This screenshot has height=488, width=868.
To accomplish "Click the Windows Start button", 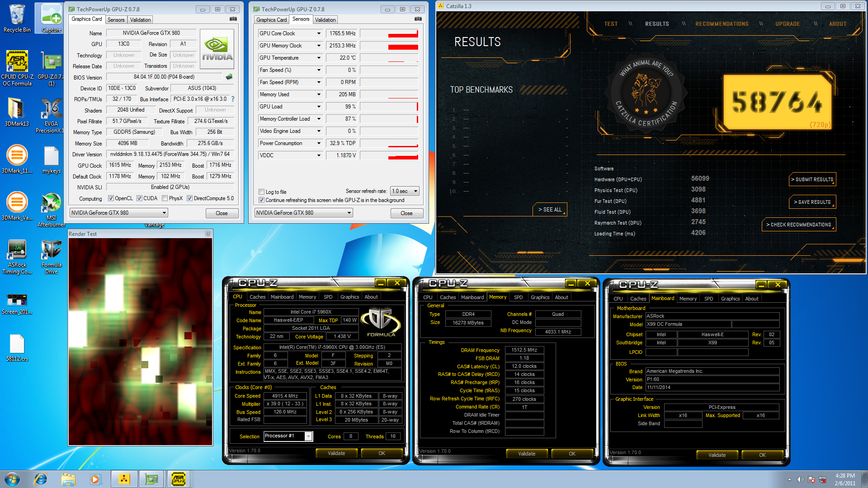I will (x=12, y=479).
